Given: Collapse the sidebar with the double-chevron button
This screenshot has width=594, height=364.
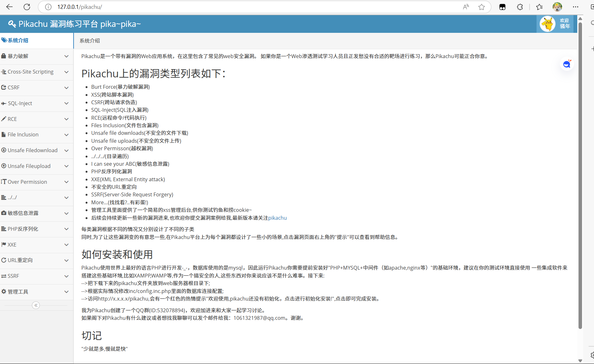Looking at the screenshot, I should click(36, 305).
